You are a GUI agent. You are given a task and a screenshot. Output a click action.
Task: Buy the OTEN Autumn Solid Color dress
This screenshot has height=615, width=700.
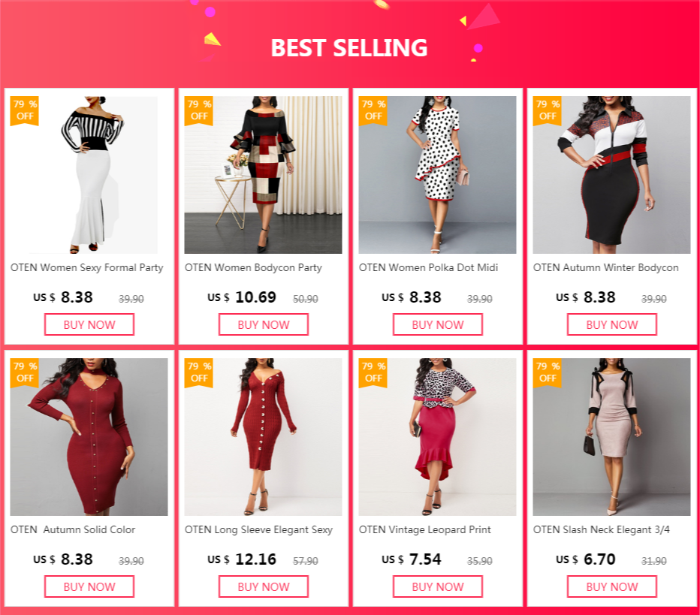tap(89, 586)
